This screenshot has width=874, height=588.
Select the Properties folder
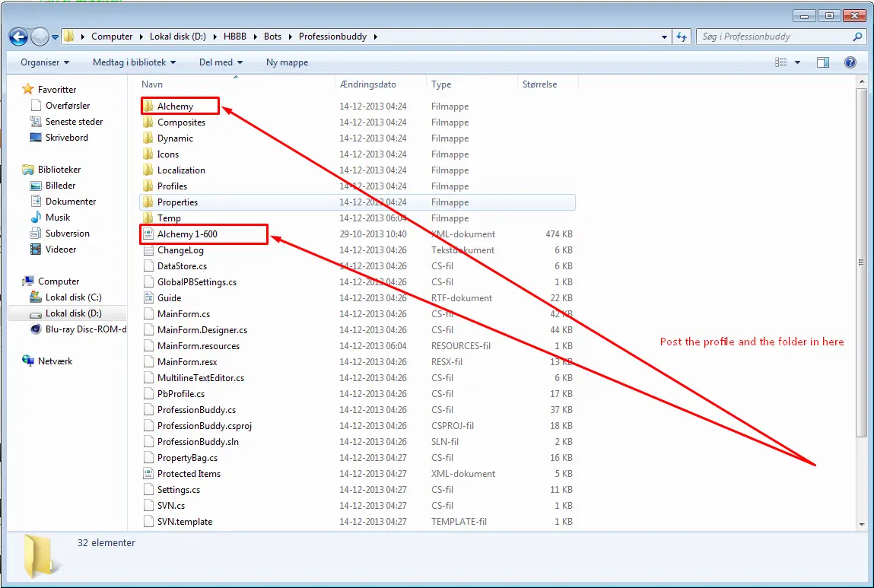tap(177, 202)
